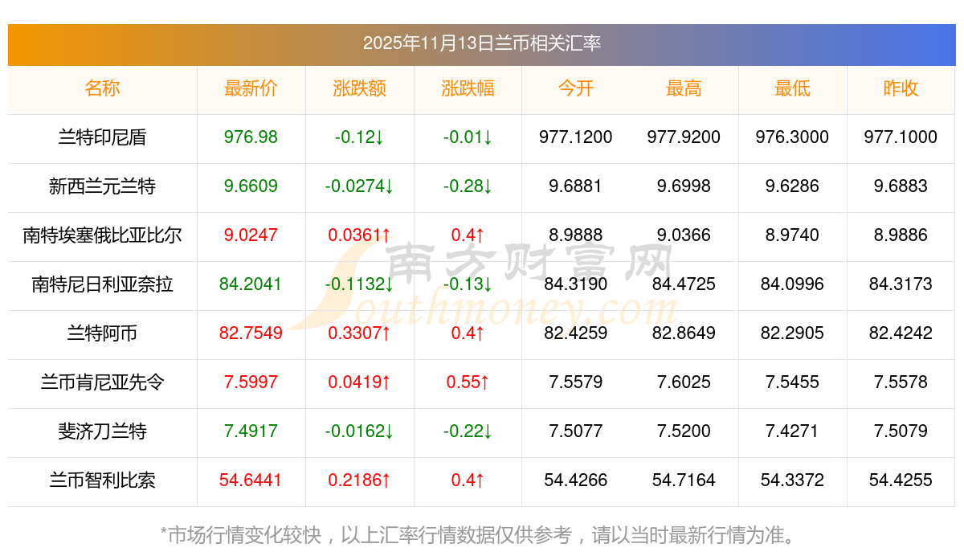
Task: Click high value 977.9200
Action: [x=684, y=137]
